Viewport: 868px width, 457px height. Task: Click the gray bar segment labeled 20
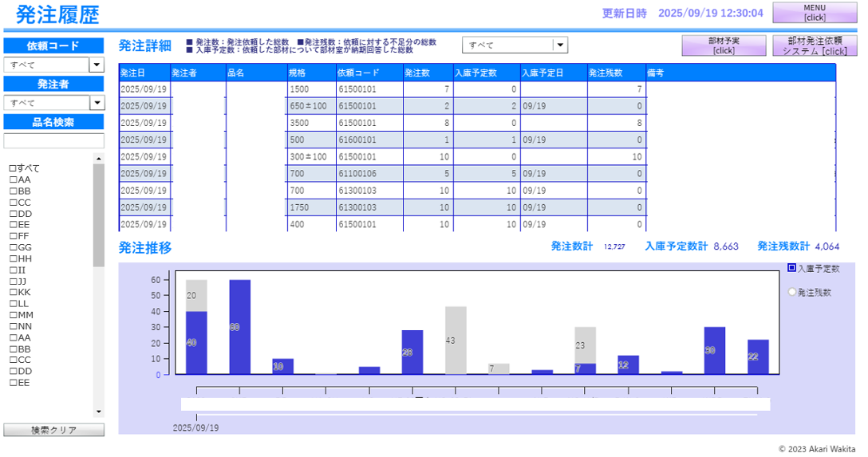196,295
